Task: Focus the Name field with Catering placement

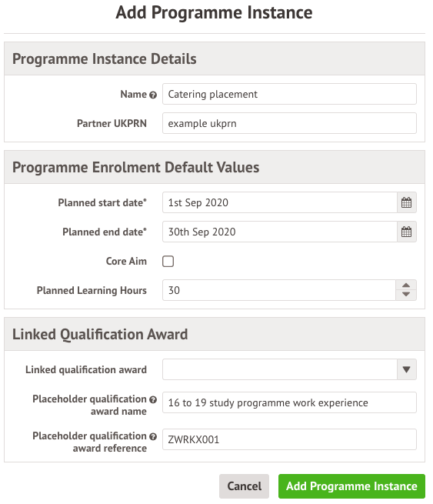Action: coord(289,94)
